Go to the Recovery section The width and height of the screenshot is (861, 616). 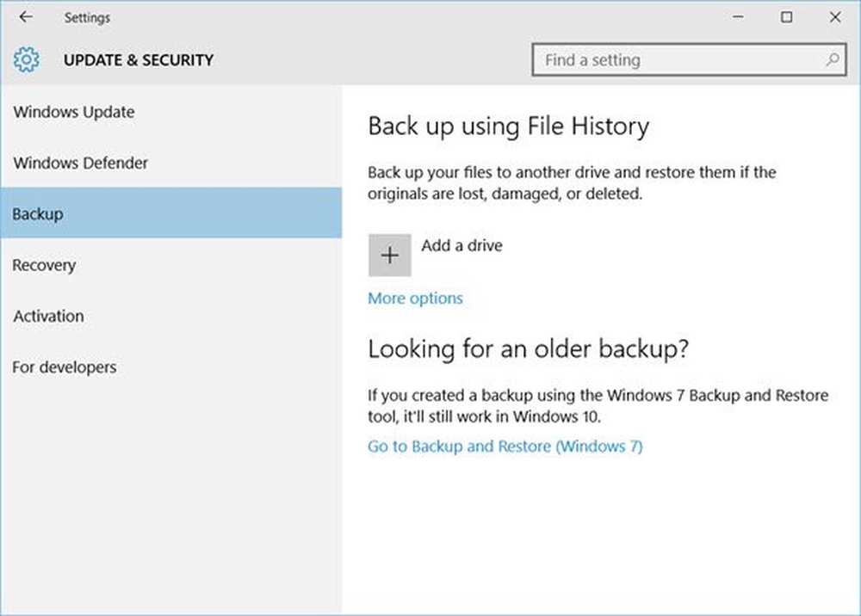point(44,265)
